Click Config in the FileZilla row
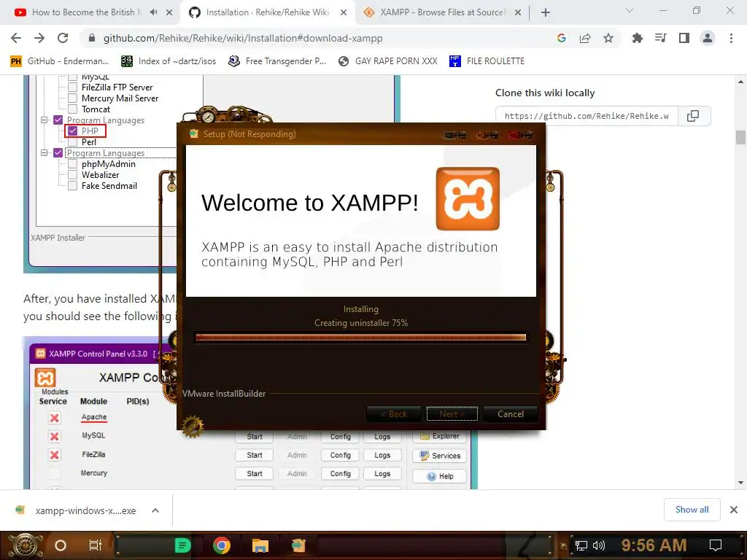The height and width of the screenshot is (560, 747). pyautogui.click(x=340, y=455)
